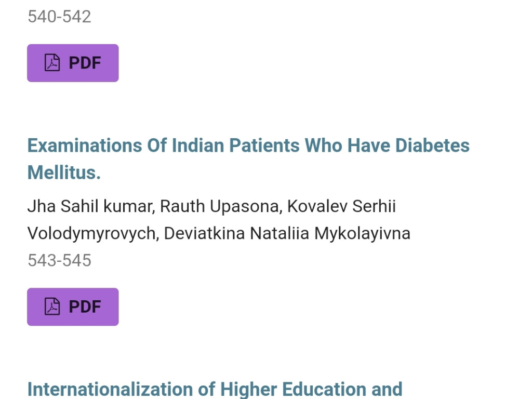This screenshot has height=399, width=532.
Task: Click the word "Mellitus." in the title
Action: [64, 172]
